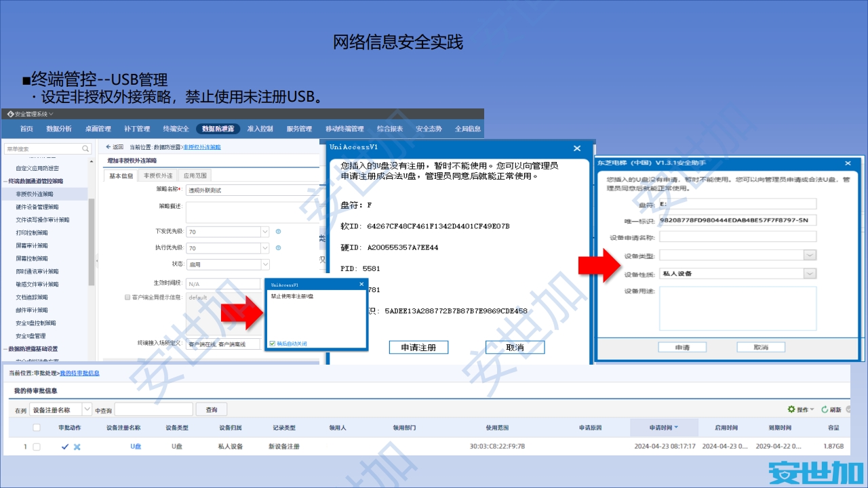Select 打印控制策略 in sidebar

pyautogui.click(x=32, y=232)
